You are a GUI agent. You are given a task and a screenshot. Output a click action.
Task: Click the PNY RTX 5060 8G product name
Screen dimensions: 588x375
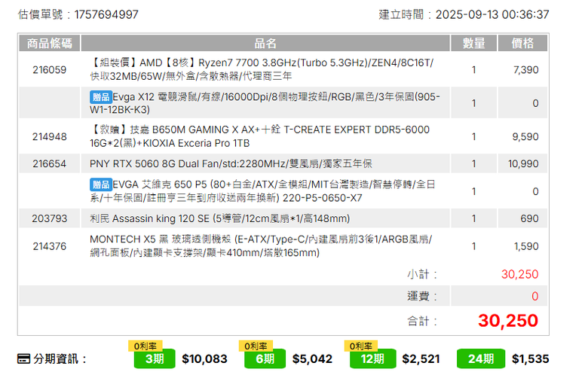(231, 163)
